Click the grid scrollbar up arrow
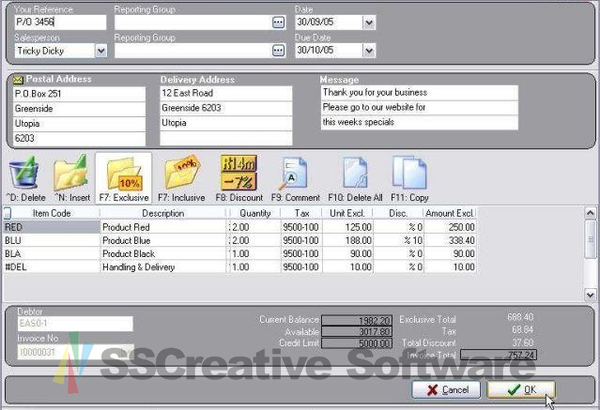 tap(590, 213)
